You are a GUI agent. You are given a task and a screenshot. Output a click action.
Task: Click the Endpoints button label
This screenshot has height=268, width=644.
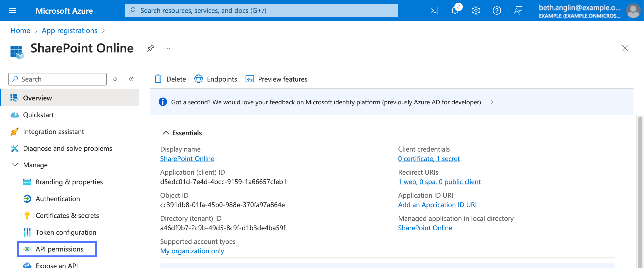[x=222, y=79]
